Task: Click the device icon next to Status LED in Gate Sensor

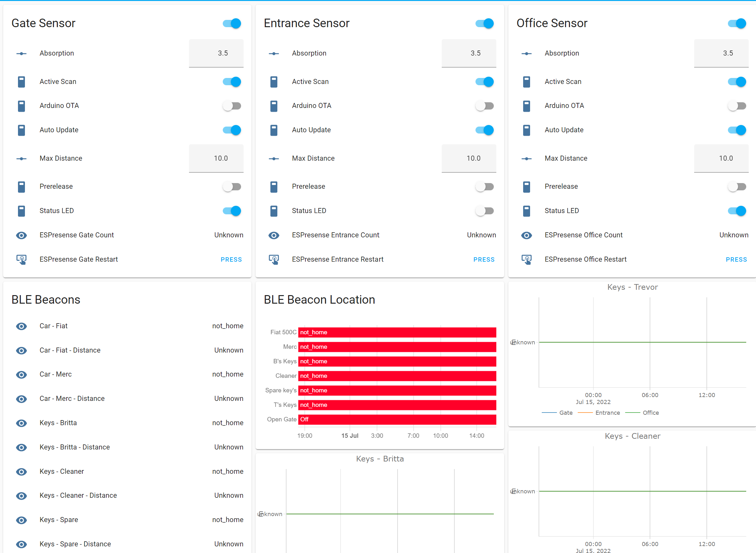Action: 21,211
